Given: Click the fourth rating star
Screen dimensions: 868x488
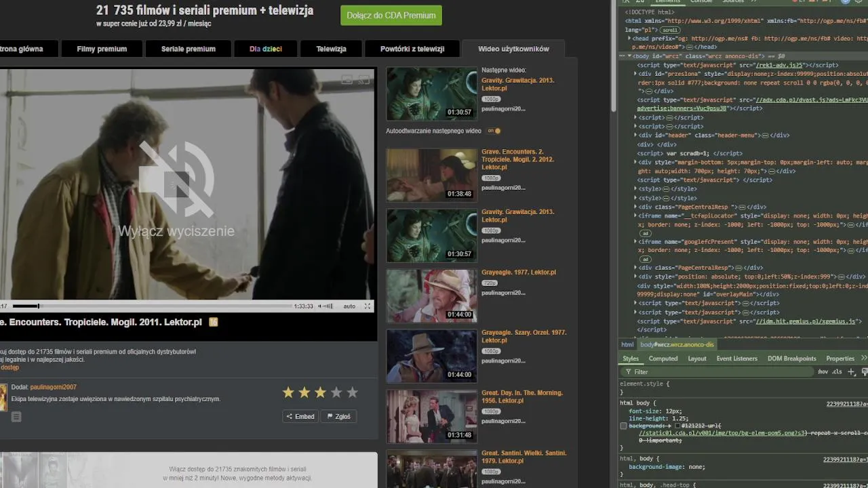Looking at the screenshot, I should [x=336, y=392].
